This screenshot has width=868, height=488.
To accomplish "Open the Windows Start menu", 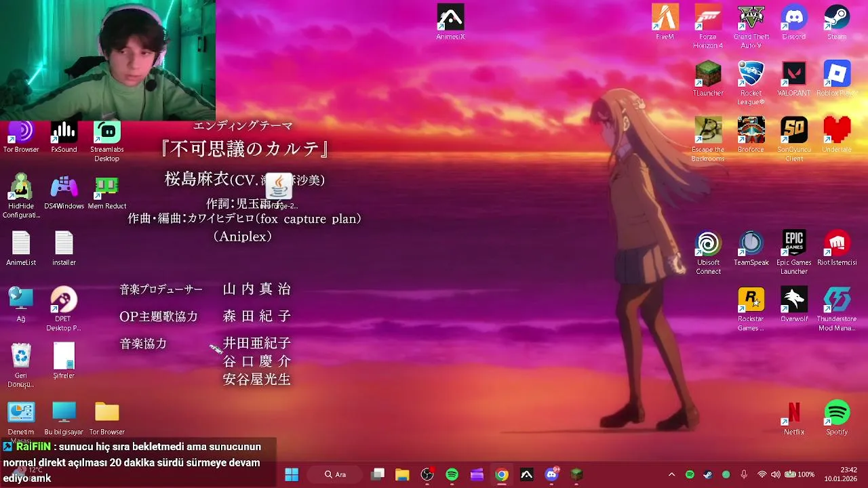I will tap(292, 474).
